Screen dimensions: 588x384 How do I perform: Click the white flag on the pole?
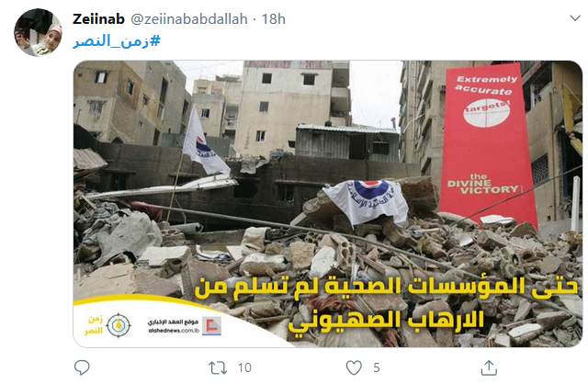click(204, 141)
